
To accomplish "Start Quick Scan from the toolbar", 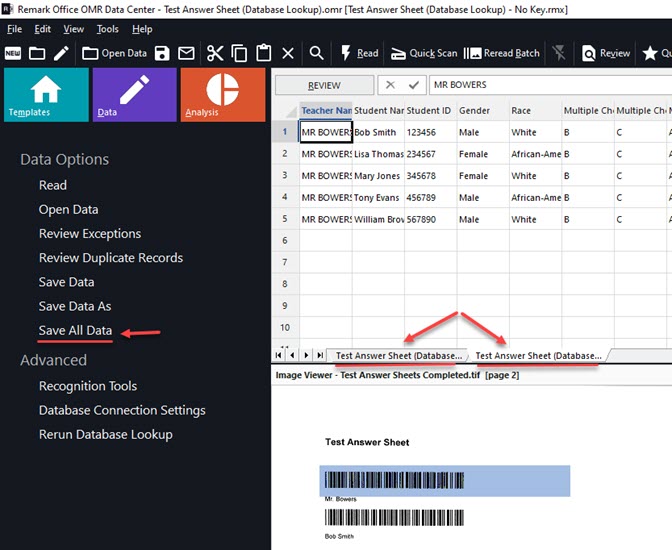I will (424, 54).
